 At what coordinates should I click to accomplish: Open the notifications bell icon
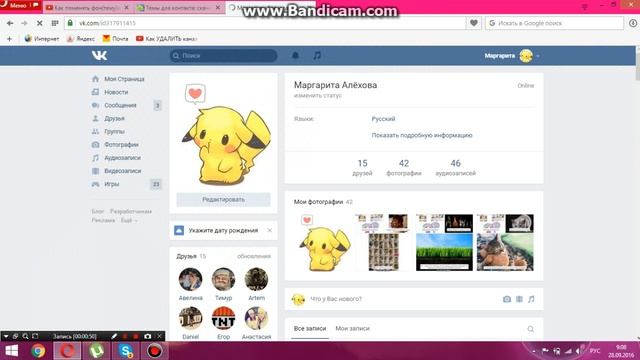point(296,56)
